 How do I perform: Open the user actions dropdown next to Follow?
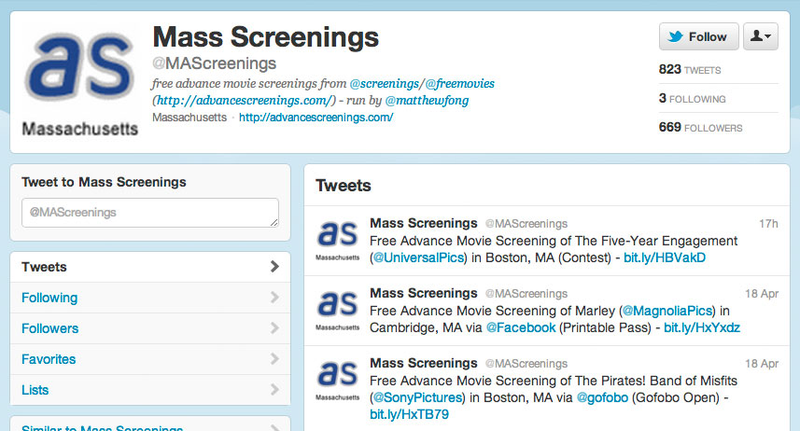pos(760,37)
